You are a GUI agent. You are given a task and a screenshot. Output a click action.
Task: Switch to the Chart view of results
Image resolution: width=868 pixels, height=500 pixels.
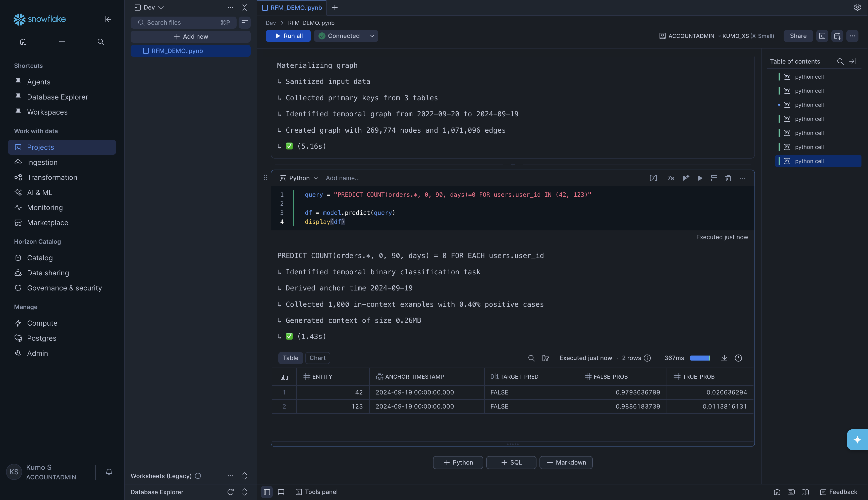(x=317, y=358)
